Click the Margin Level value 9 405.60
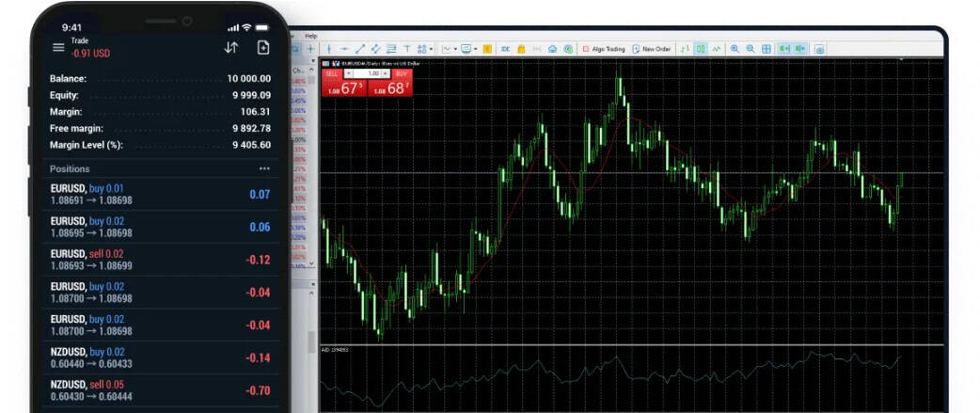 pyautogui.click(x=251, y=145)
